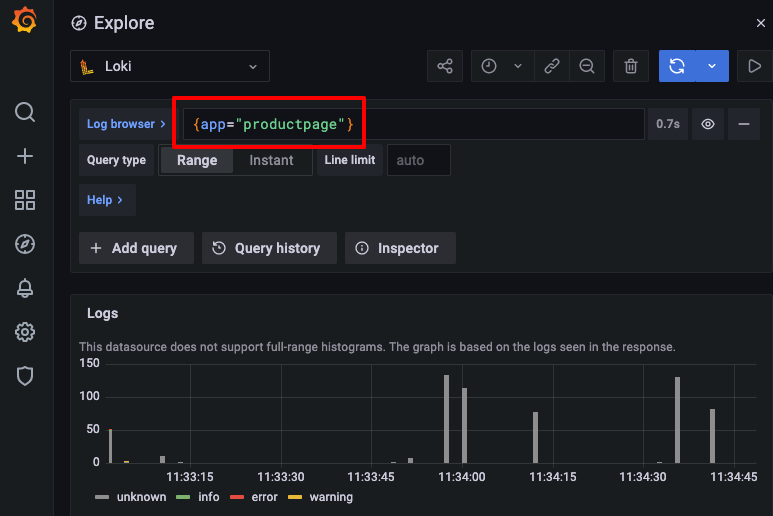Screen dimensions: 773x516
Task: Open the Dashboards grid icon
Action: tap(25, 200)
